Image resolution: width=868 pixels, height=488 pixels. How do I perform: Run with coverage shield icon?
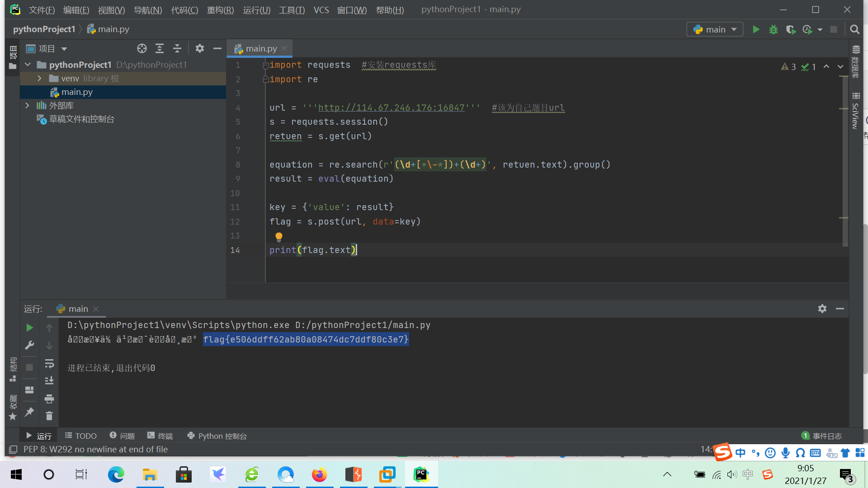(790, 29)
